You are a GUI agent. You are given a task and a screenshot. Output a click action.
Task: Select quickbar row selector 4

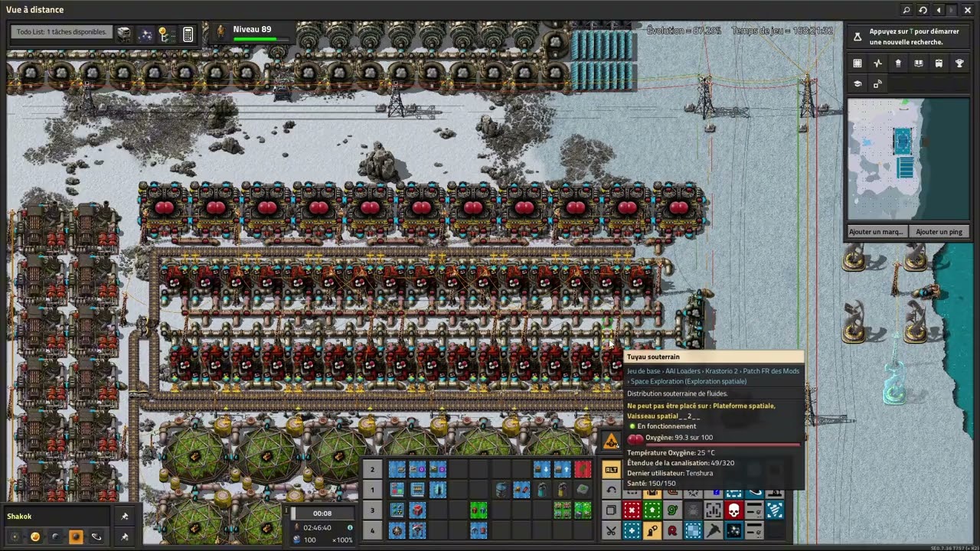[372, 530]
